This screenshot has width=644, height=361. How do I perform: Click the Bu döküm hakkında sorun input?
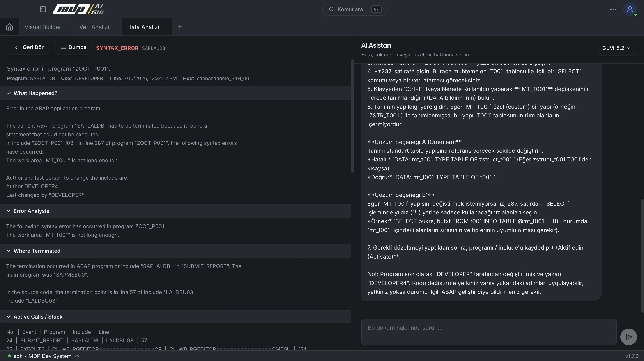489,332
